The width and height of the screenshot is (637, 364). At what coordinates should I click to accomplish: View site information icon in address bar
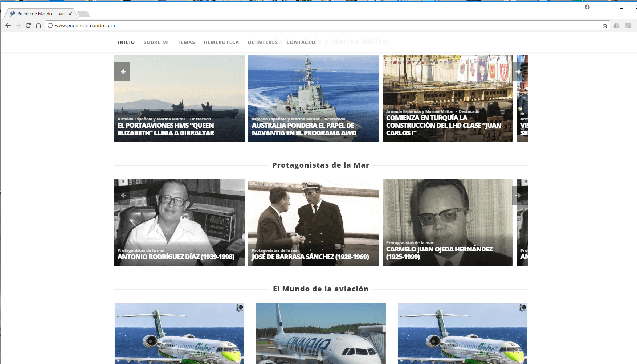50,25
